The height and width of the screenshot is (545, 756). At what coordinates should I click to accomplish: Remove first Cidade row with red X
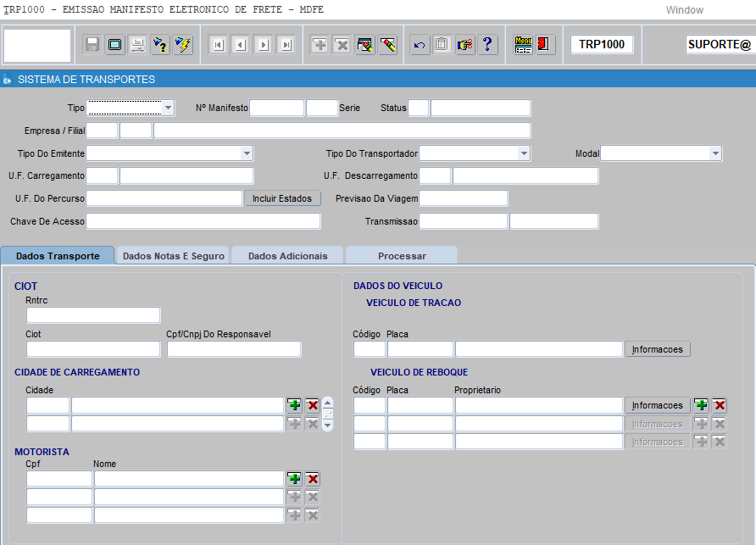(x=313, y=404)
